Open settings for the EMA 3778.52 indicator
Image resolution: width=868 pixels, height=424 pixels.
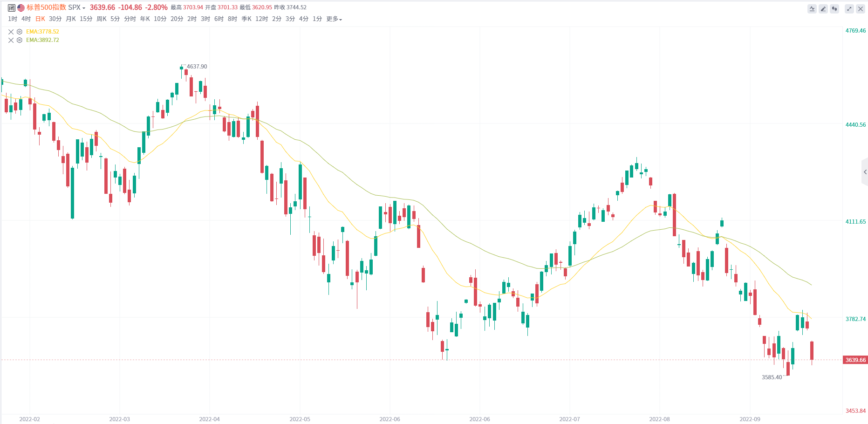20,32
